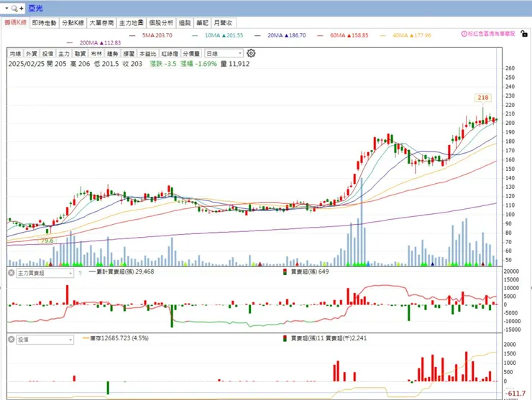This screenshot has height=400, width=532.
Task: Toggle the 布林 Bollinger band overlay
Action: pyautogui.click(x=96, y=54)
